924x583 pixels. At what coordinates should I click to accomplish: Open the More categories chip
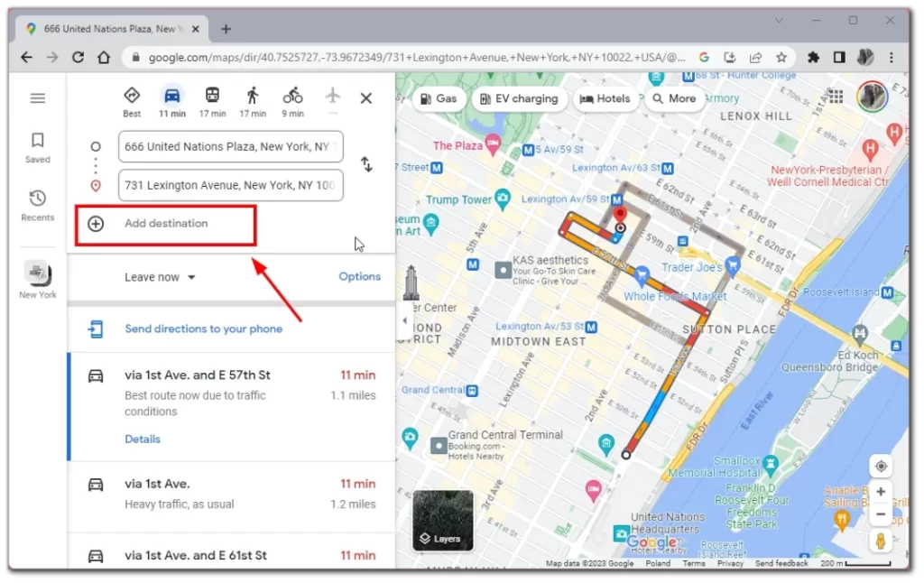[675, 99]
